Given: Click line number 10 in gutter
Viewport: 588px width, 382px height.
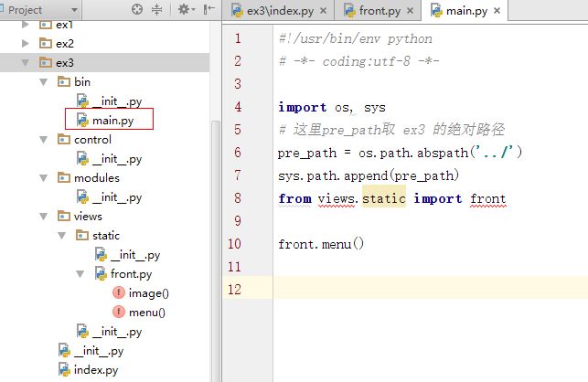Looking at the screenshot, I should pyautogui.click(x=235, y=244).
